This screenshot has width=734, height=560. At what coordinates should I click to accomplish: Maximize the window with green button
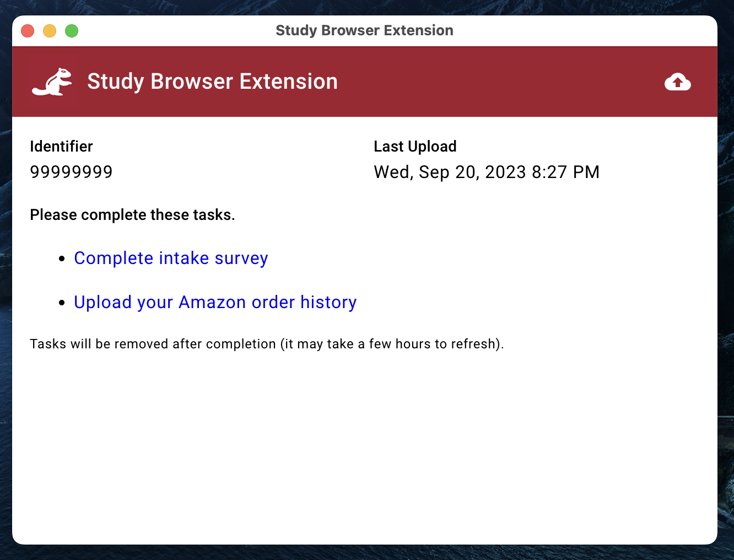[x=72, y=31]
